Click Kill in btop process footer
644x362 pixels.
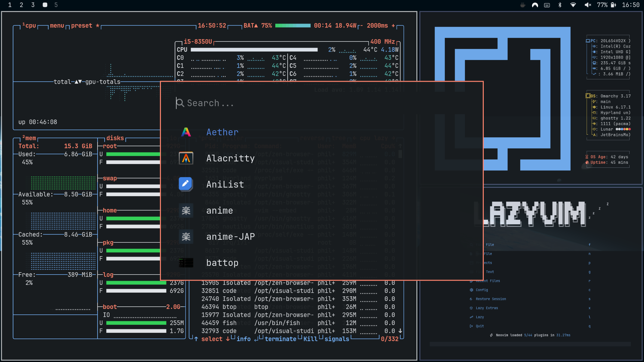click(310, 339)
